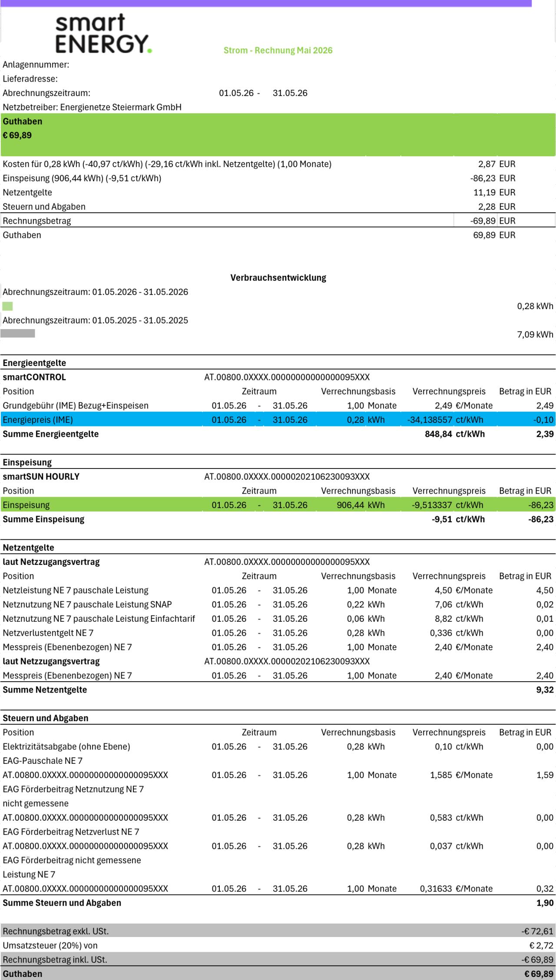Select the Umsatzsteuer (20%) von row
The image size is (556, 980).
point(278,945)
